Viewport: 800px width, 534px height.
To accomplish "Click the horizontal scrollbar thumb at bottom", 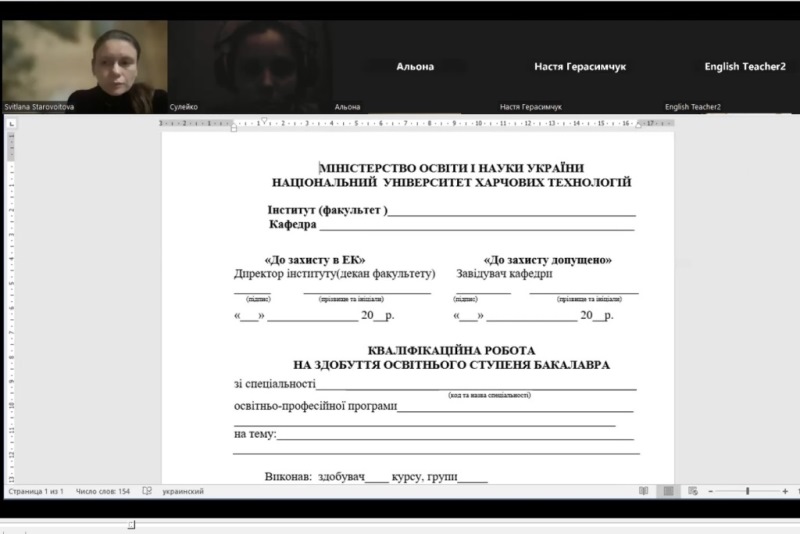I will pos(131,525).
